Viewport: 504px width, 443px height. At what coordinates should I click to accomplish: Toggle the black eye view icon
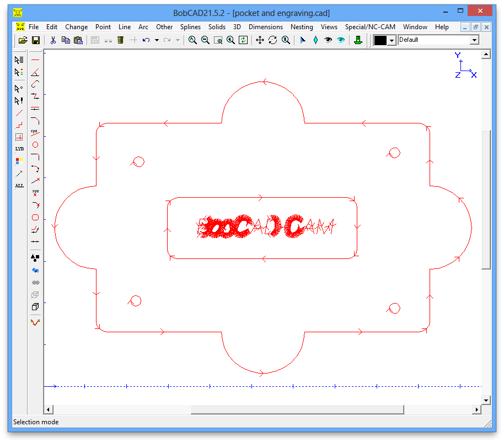[x=328, y=40]
